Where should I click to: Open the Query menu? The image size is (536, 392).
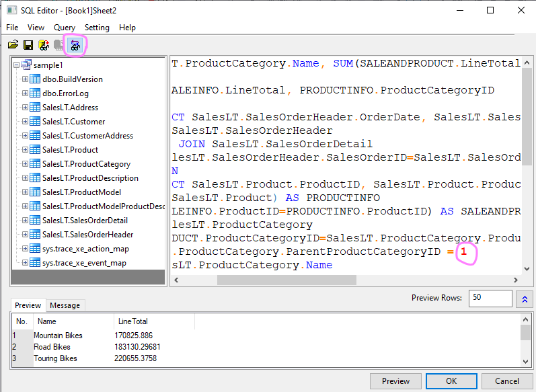pyautogui.click(x=65, y=28)
